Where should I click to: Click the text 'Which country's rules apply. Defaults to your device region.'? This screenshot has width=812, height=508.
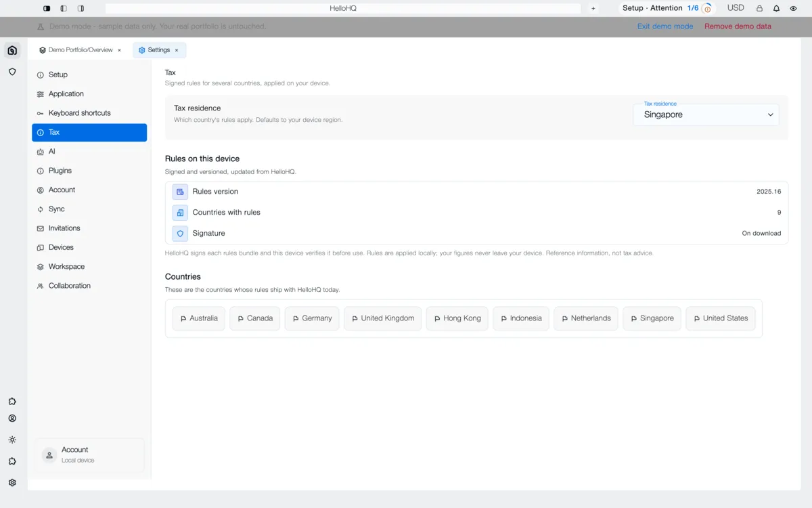coord(258,120)
